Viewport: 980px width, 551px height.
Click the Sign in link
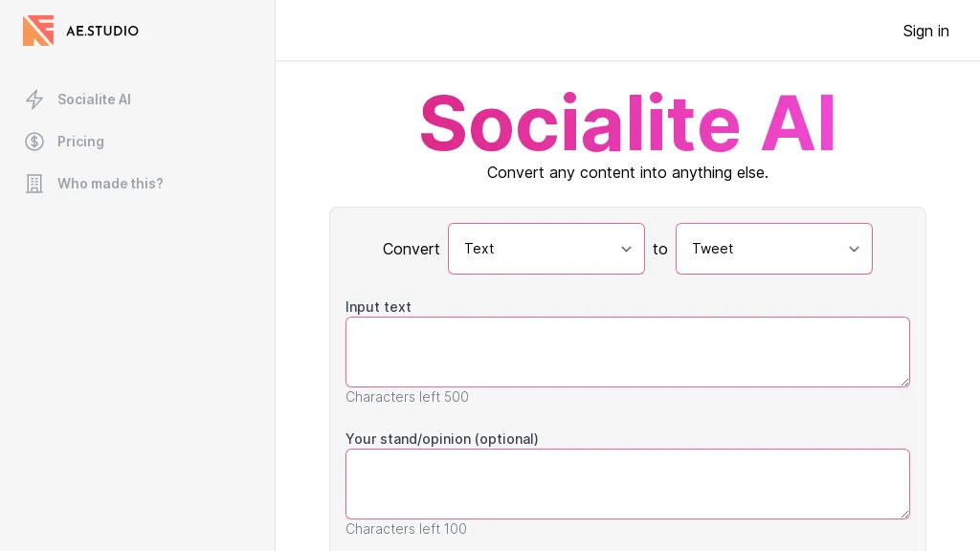tap(925, 31)
